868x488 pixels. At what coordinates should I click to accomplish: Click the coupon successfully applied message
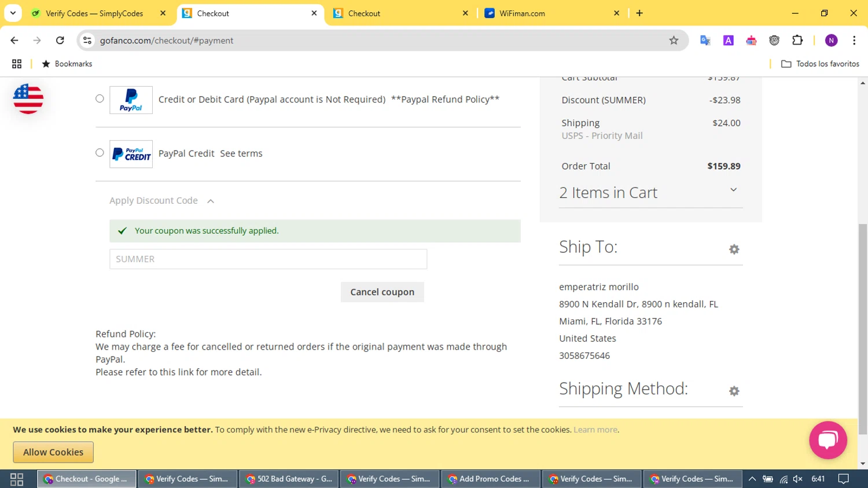(x=315, y=231)
